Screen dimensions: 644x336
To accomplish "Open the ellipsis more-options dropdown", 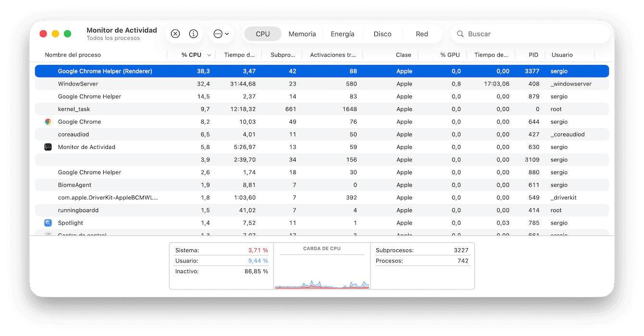I will [221, 34].
